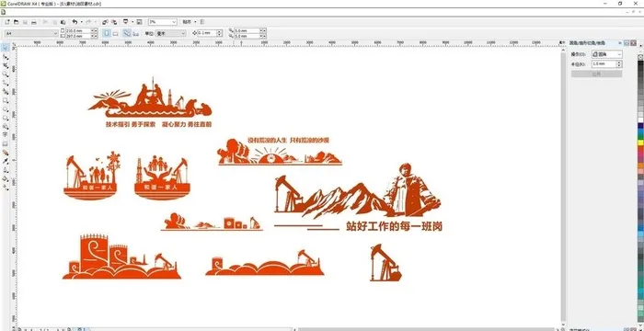Viewport: 644px width, 331px height.
Task: Pick the yellow swatch in color palette
Action: click(x=640, y=143)
